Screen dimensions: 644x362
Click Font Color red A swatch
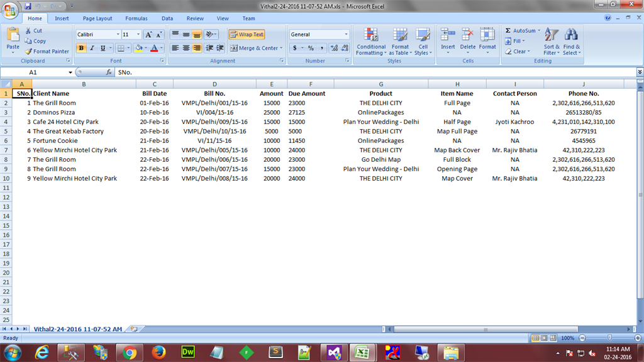tap(155, 48)
